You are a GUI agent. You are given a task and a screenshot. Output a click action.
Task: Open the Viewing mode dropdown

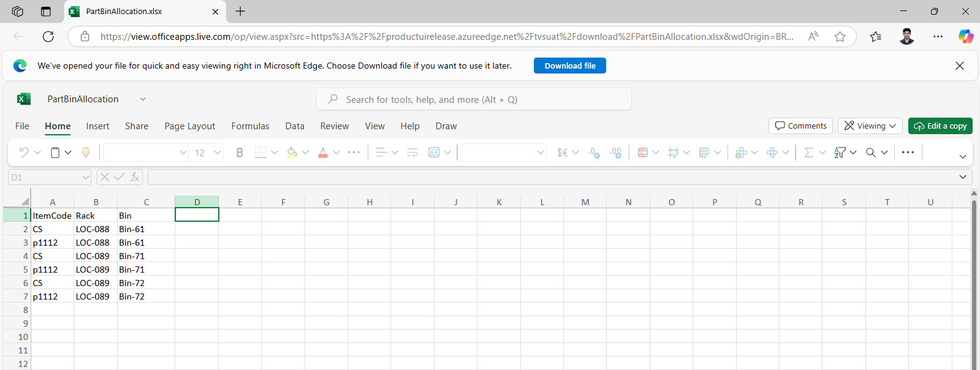tap(870, 126)
